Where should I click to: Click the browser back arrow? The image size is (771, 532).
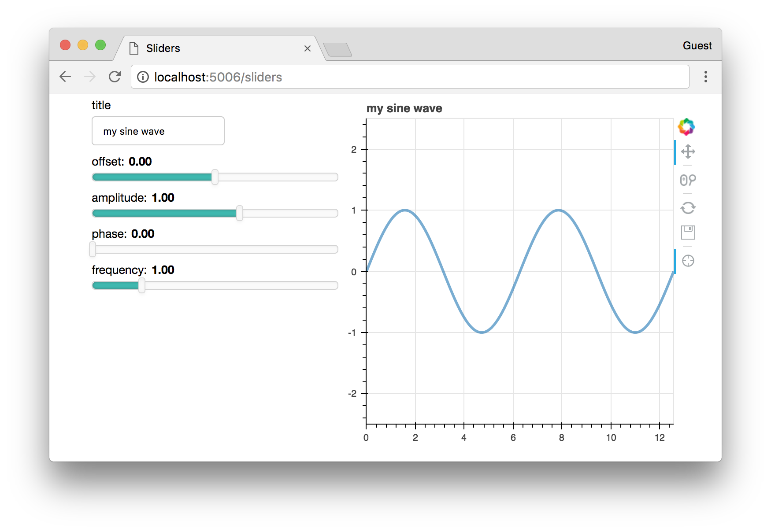(x=65, y=77)
